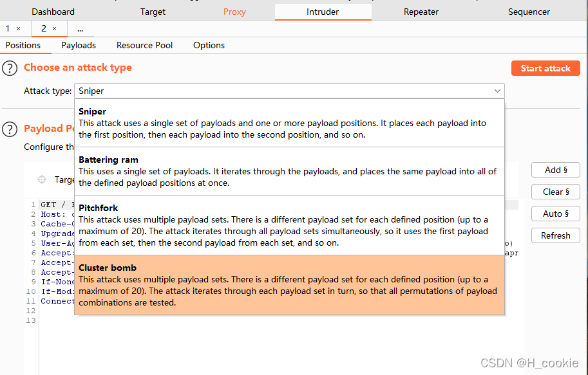Open the Repeater tab
Viewport: 588px width, 375px height.
421,12
